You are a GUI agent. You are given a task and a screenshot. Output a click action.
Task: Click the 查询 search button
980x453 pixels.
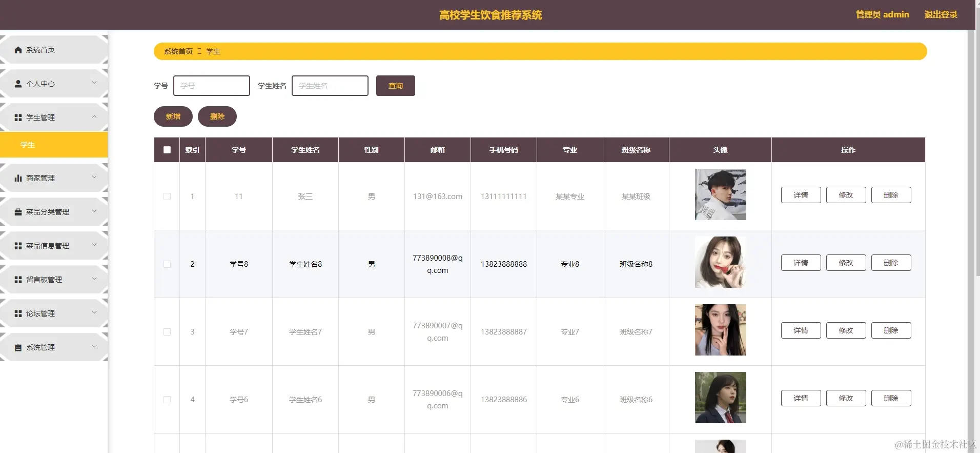(x=396, y=86)
